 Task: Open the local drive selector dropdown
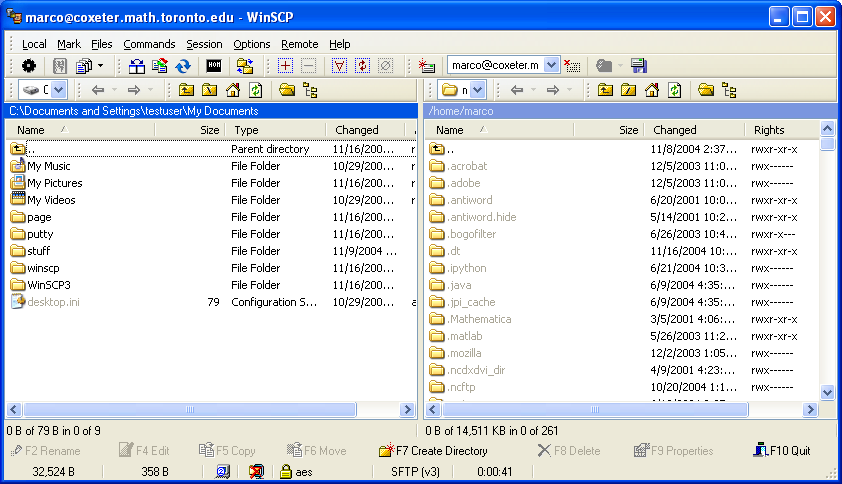click(59, 90)
